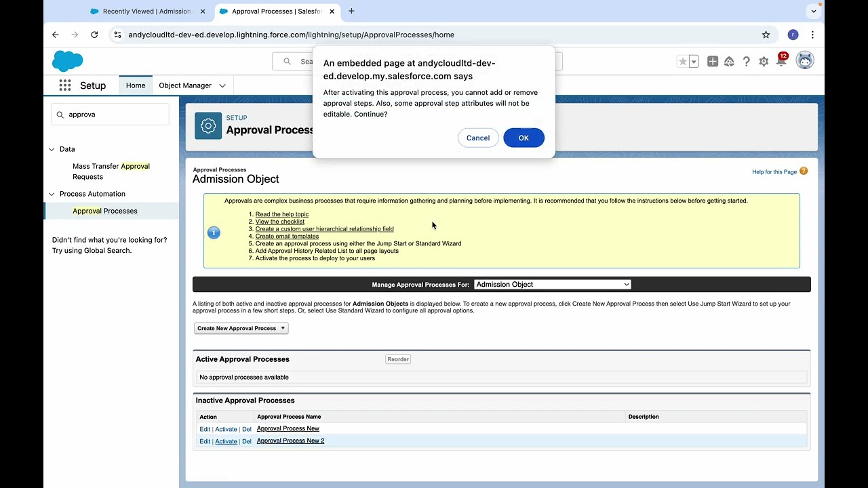
Task: Click the Reorder button
Action: (398, 359)
